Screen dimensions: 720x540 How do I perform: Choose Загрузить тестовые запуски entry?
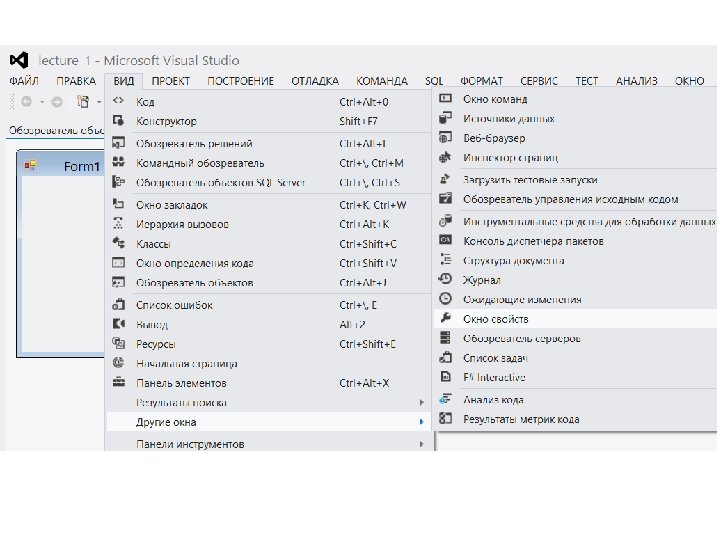tap(575, 180)
